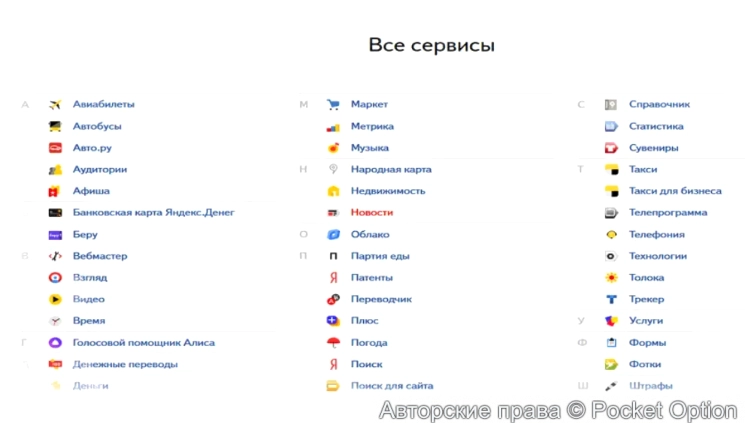Open the Народная карта link
This screenshot has height=423, width=745.
pos(391,169)
